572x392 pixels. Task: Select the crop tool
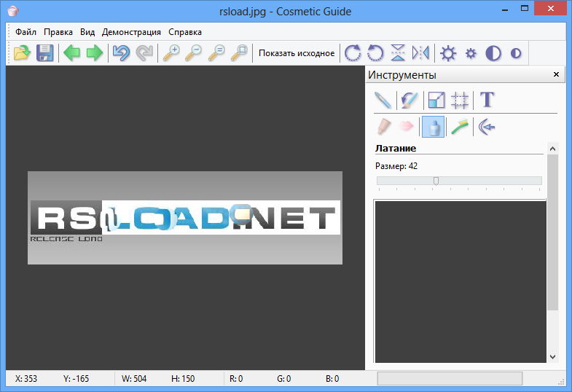[x=460, y=100]
